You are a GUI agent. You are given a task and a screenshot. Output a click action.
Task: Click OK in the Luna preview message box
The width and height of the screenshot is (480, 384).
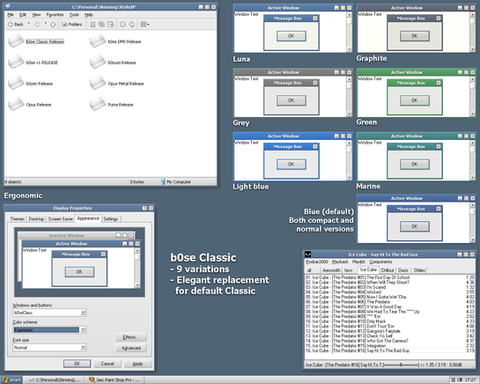(x=291, y=36)
